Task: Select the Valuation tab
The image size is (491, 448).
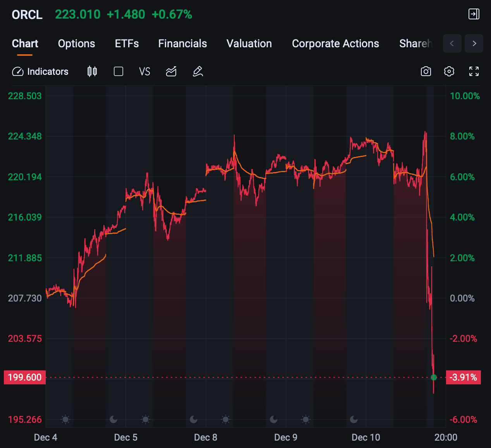Action: pos(249,43)
